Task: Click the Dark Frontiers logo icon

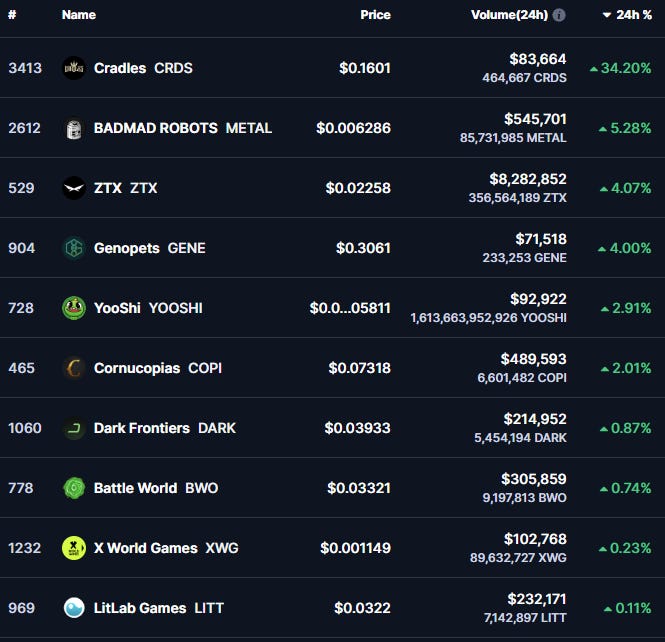Action: point(74,428)
